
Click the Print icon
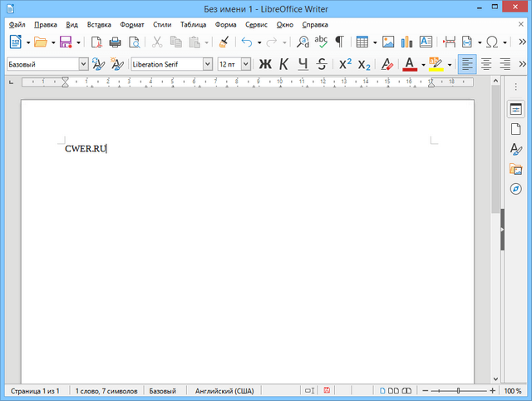coord(115,42)
